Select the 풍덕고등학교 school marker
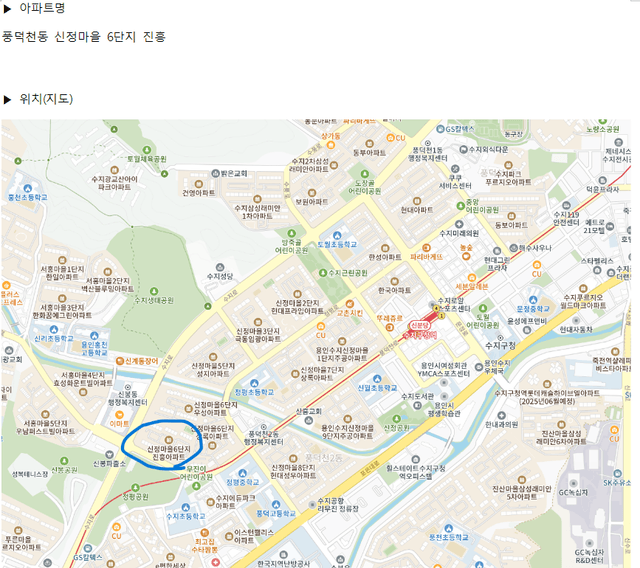 (x=276, y=504)
